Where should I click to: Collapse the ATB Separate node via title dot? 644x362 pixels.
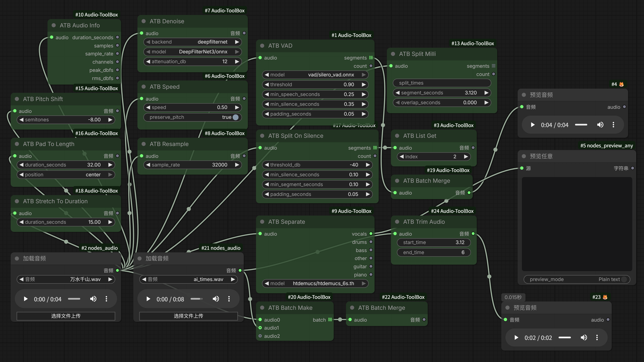pyautogui.click(x=262, y=222)
